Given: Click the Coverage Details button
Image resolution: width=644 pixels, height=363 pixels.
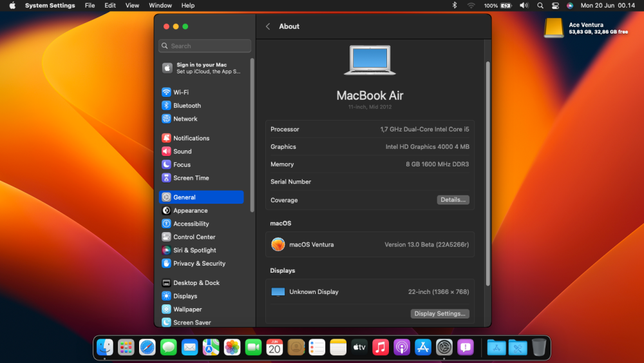Looking at the screenshot, I should [453, 200].
